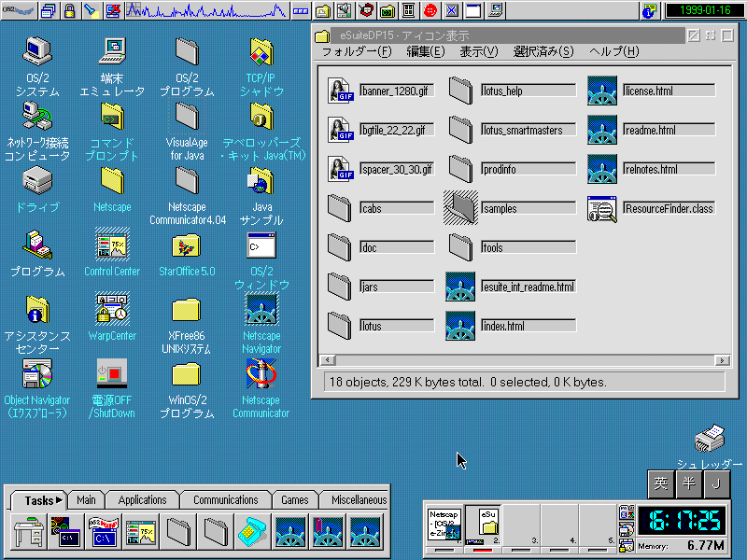Click the OS2 Warp menu button
The height and width of the screenshot is (560, 747).
pyautogui.click(x=18, y=10)
